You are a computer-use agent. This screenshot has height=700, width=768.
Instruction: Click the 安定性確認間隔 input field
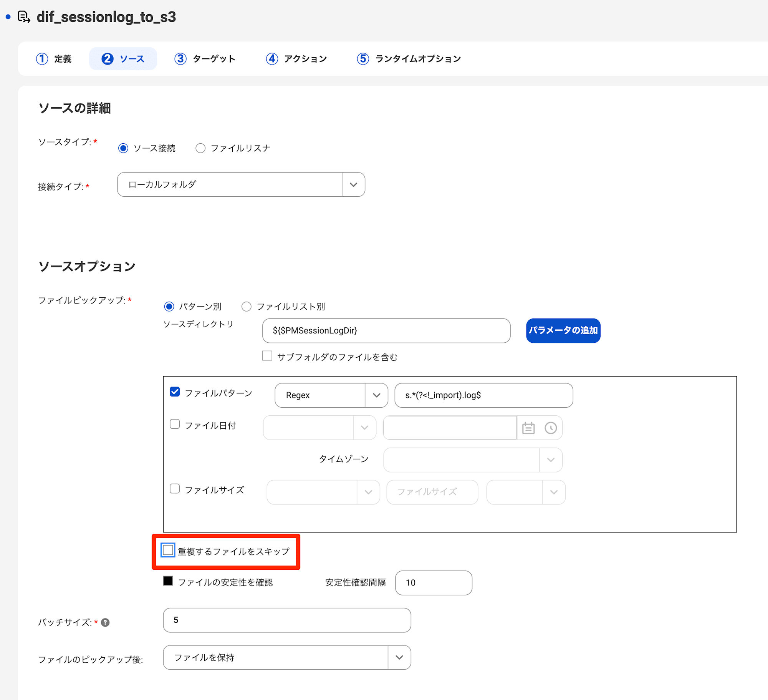point(434,583)
